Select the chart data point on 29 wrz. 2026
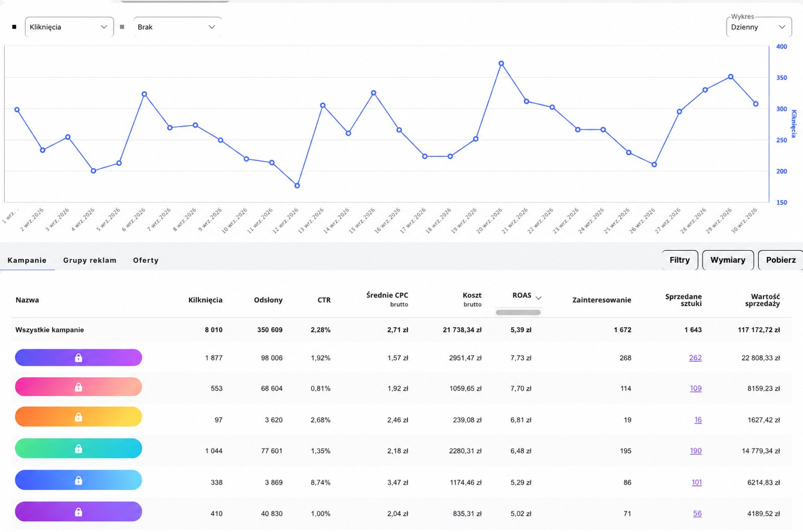Image resolution: width=803 pixels, height=532 pixels. click(x=731, y=77)
